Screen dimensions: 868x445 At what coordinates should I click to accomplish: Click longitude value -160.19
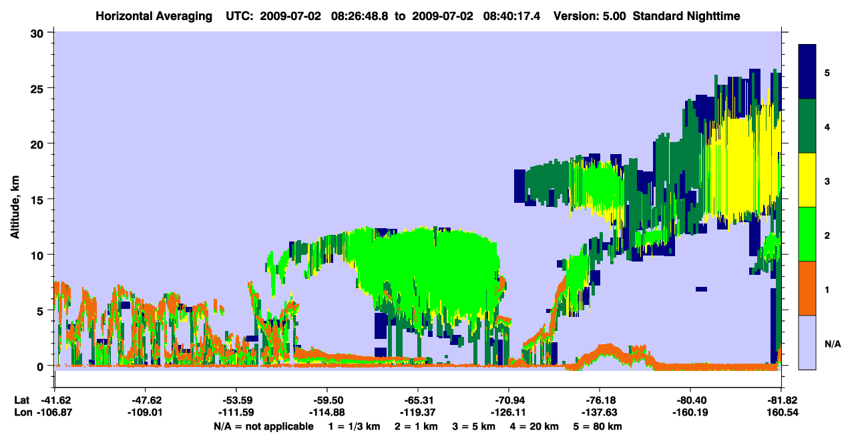[x=690, y=413]
